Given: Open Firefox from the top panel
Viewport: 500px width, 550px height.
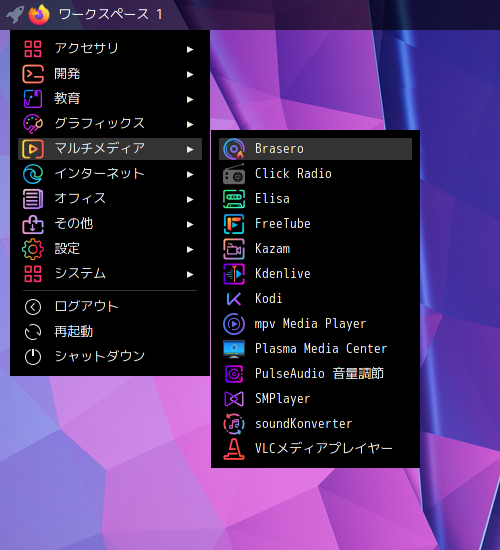Looking at the screenshot, I should point(39,15).
